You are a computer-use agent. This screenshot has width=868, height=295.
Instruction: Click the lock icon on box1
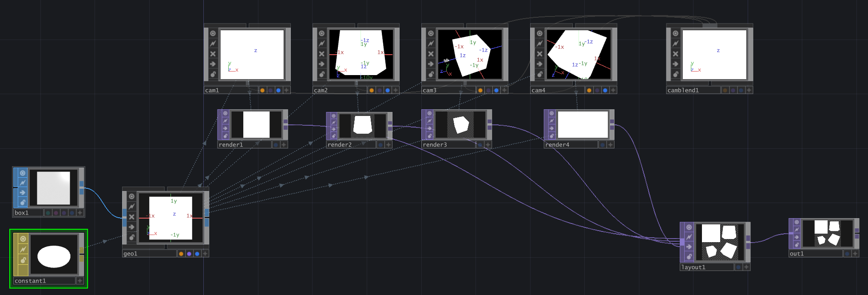click(x=23, y=202)
